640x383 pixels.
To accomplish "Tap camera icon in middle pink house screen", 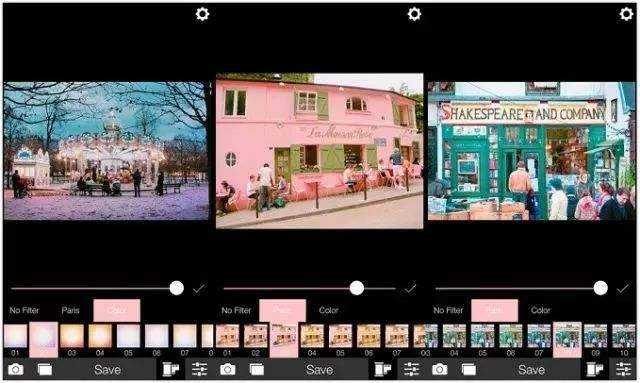I will (228, 370).
